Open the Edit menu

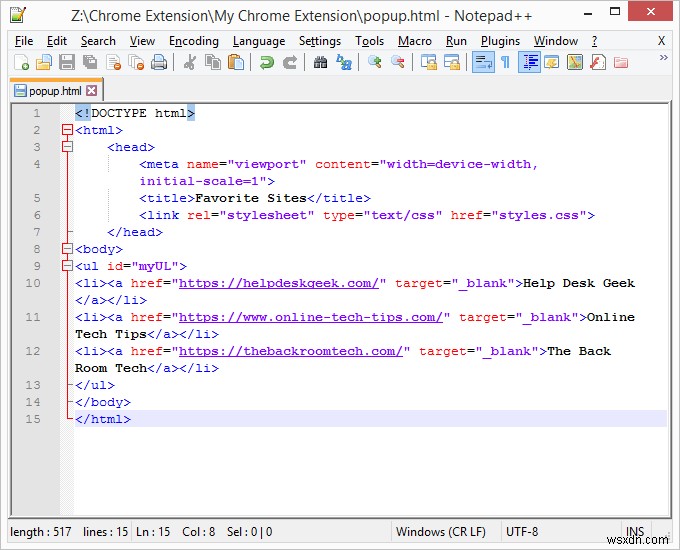coord(57,41)
